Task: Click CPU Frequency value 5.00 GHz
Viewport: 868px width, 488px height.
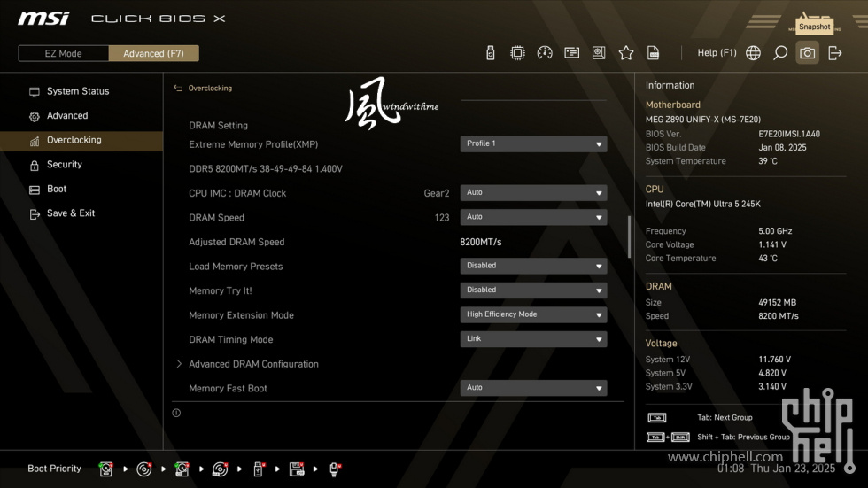Action: [x=775, y=231]
